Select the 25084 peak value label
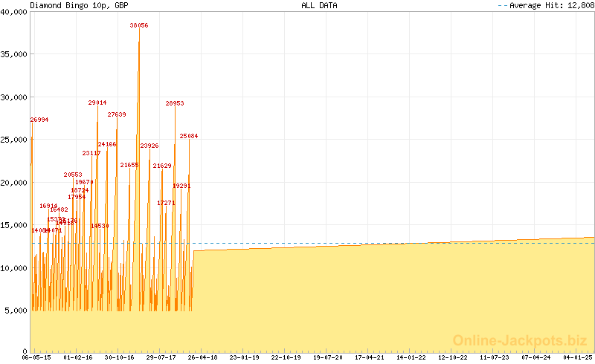Viewport: 595px width, 364px height. click(189, 136)
